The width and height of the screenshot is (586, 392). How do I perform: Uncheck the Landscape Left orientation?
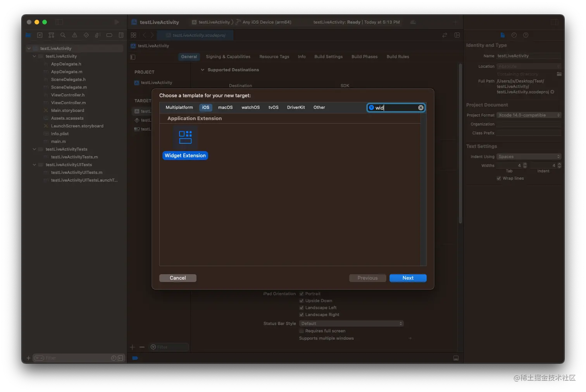pyautogui.click(x=302, y=308)
